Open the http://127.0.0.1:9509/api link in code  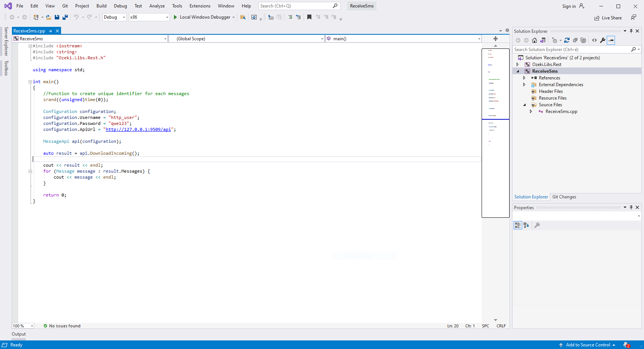(x=138, y=129)
